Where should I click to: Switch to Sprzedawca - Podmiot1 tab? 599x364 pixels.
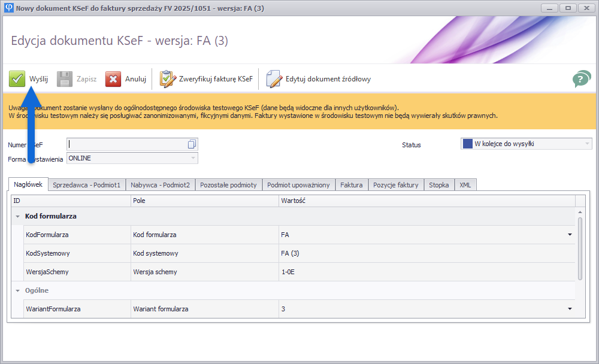(86, 185)
